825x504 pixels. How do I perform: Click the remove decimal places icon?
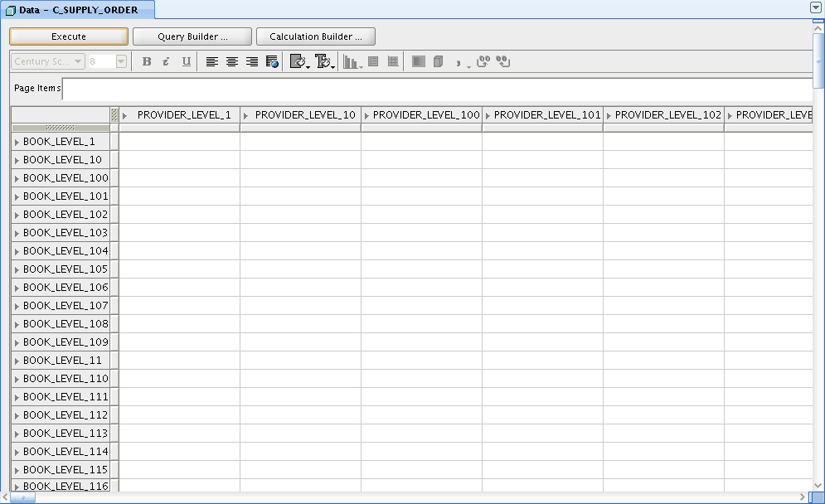[503, 61]
